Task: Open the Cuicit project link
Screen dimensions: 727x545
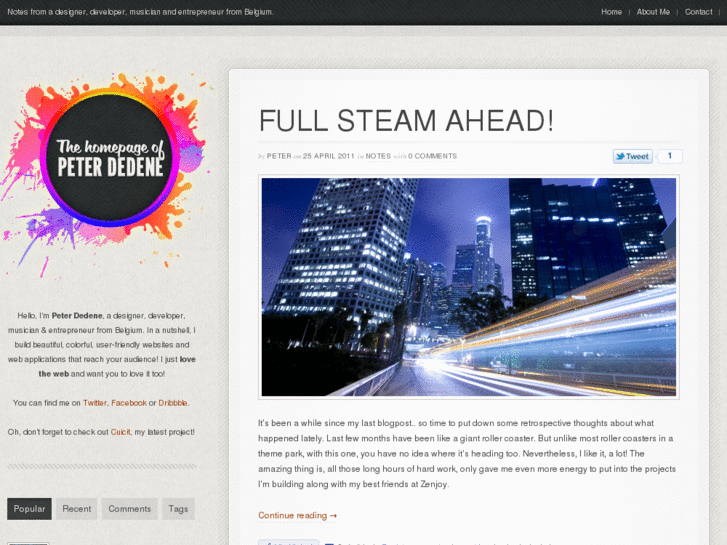Action: [x=121, y=432]
